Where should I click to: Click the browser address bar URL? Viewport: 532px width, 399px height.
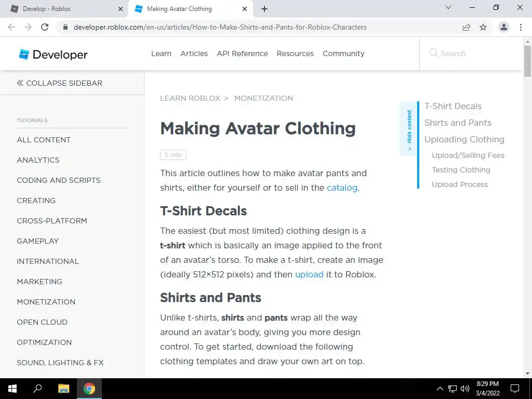point(220,27)
